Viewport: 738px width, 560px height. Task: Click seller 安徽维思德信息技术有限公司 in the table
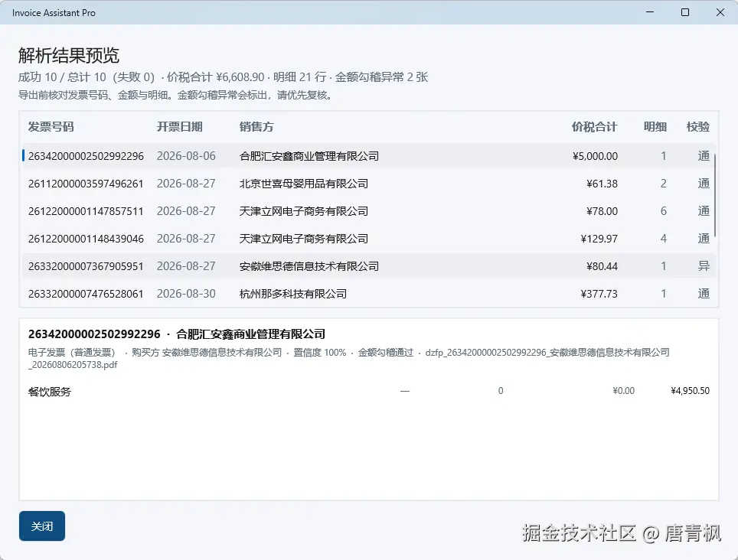(309, 266)
